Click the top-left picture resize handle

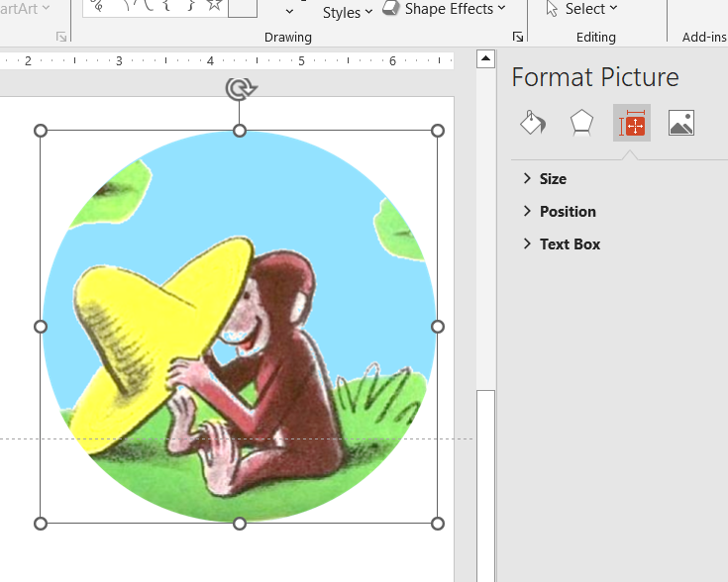(x=41, y=131)
